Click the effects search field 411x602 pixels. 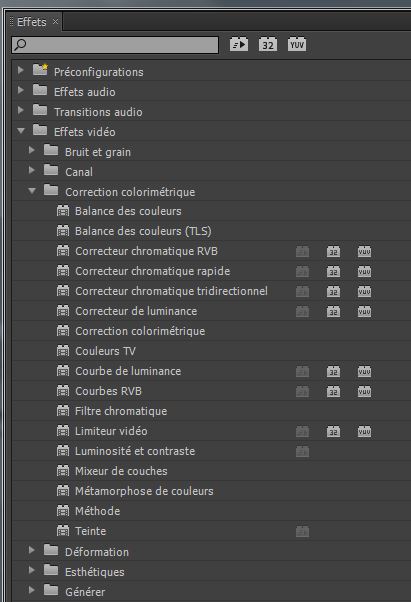(x=115, y=45)
